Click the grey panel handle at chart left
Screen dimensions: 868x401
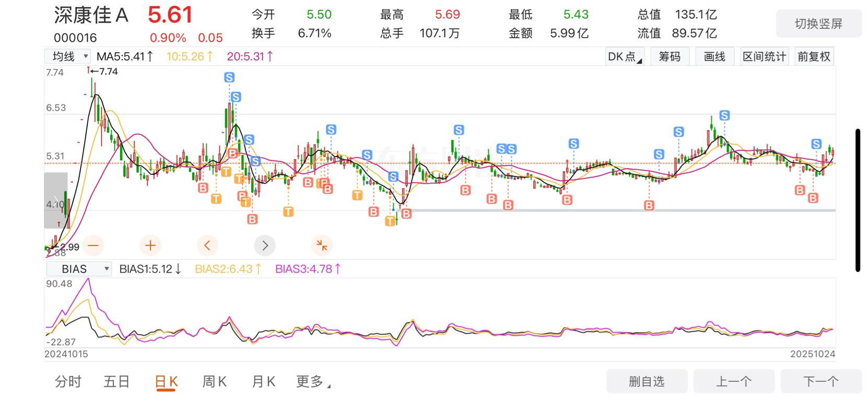pos(55,200)
